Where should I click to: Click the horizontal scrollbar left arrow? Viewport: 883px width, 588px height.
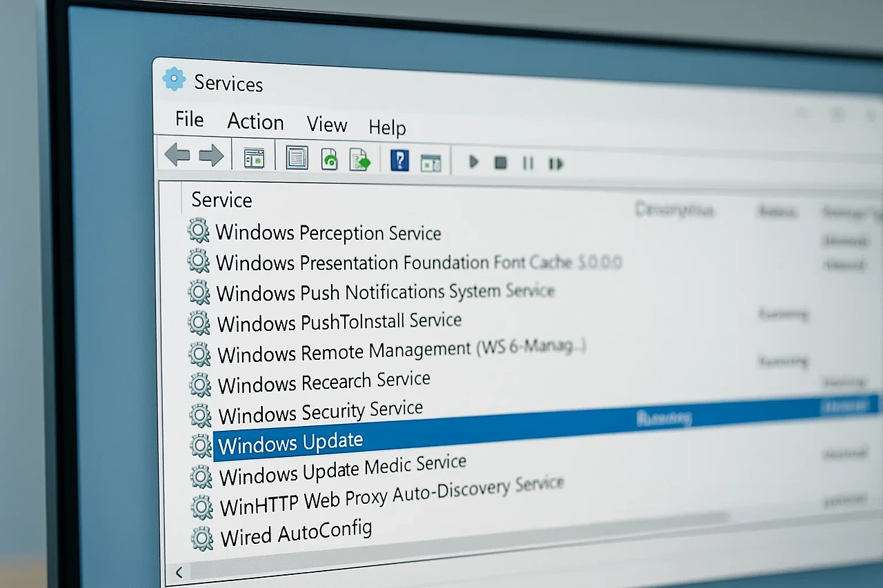tap(179, 572)
